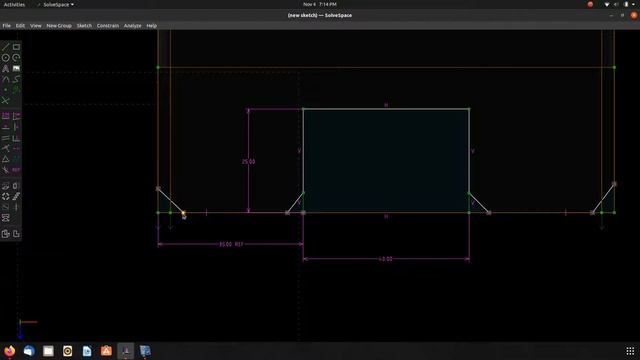Viewport: 640px width, 360px height.
Task: Apply the Equal Length constraint
Action: (5, 159)
